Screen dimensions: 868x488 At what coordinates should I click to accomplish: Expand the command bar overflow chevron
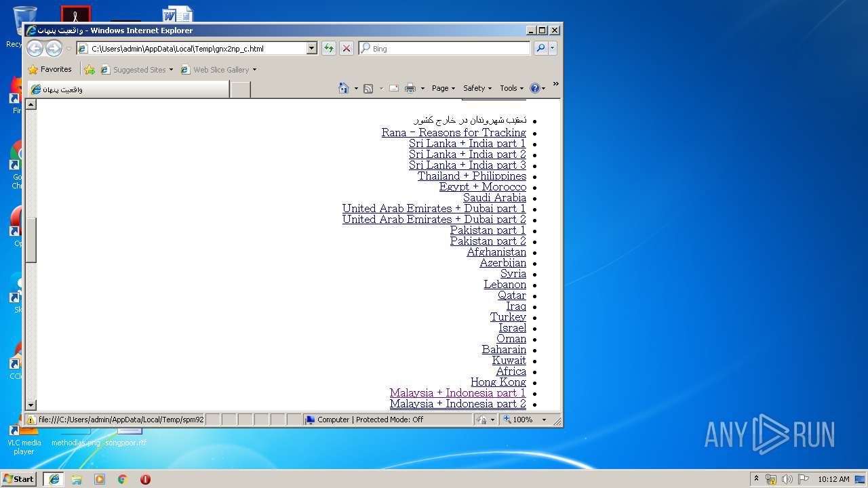555,85
